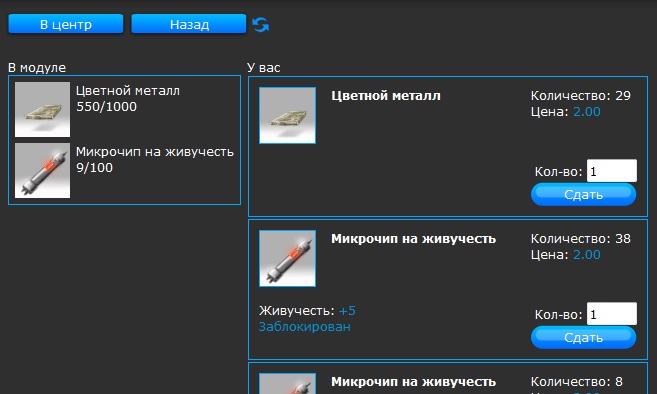657x394 pixels.
Task: Click the «В центр» button
Action: [x=66, y=24]
